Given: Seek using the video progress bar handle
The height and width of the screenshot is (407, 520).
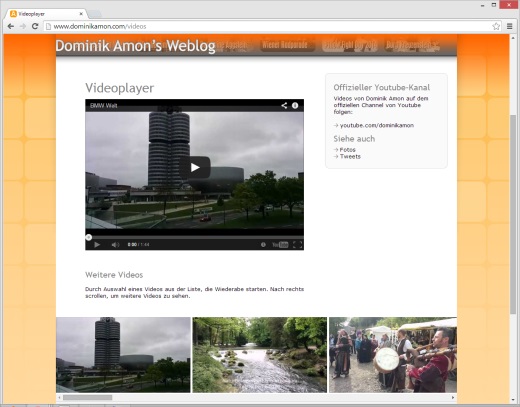Looking at the screenshot, I should (x=88, y=237).
